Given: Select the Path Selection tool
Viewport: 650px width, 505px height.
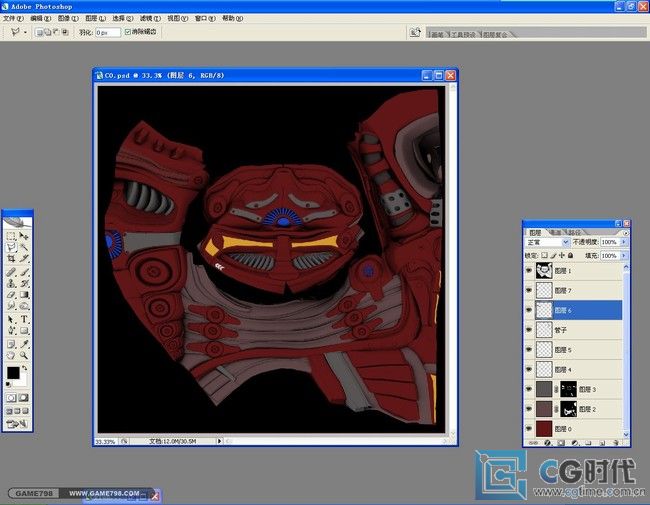Looking at the screenshot, I should click(x=11, y=320).
